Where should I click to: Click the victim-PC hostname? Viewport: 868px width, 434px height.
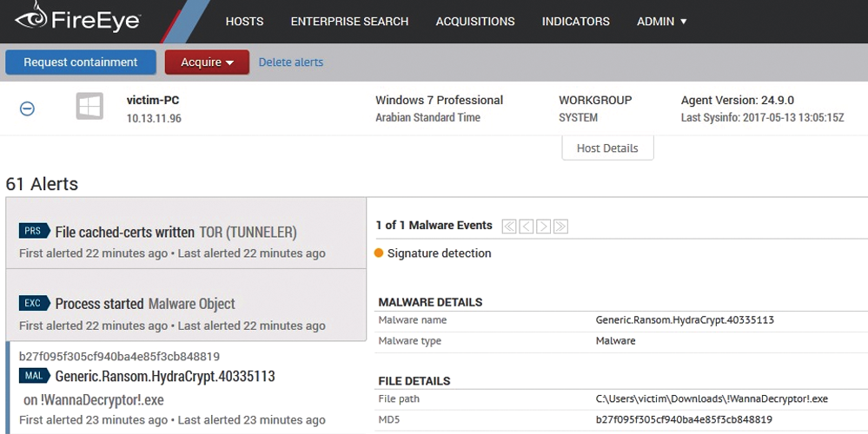[x=153, y=100]
